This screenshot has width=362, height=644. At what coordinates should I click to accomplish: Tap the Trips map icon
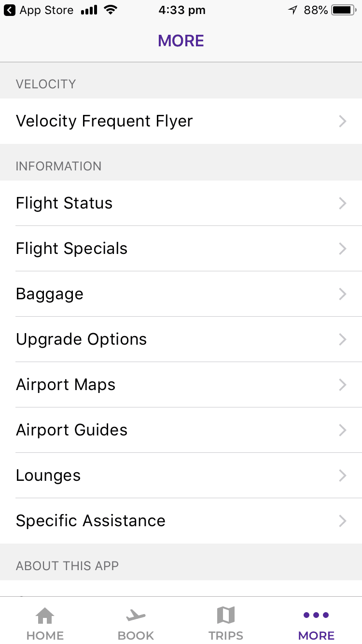(x=226, y=616)
